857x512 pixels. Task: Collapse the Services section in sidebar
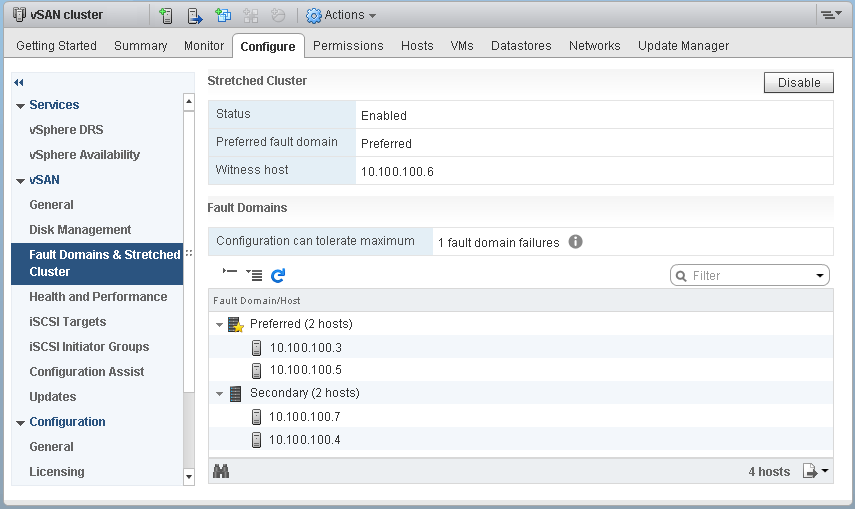click(x=20, y=106)
